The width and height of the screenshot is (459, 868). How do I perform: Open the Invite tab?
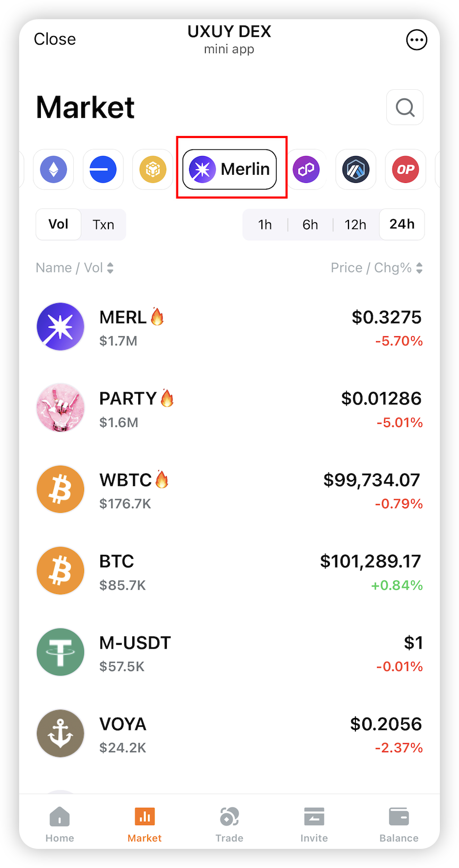[x=314, y=823]
